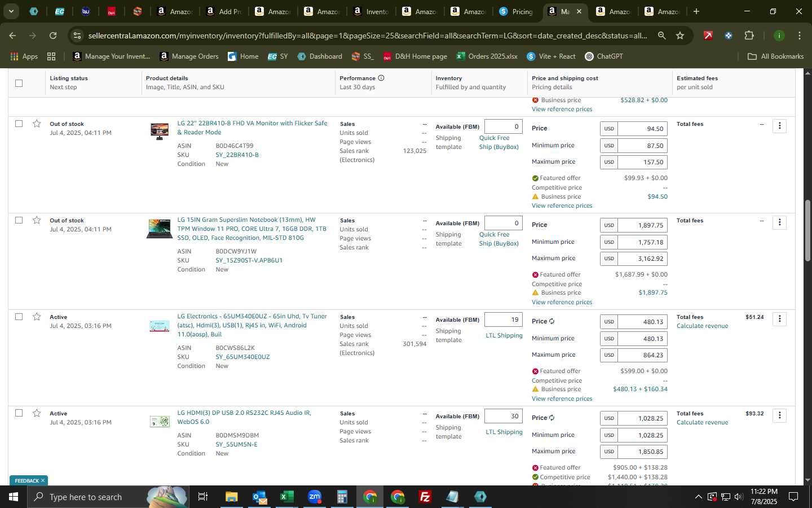This screenshot has width=812, height=508.
Task: Click the red arrow extension icon
Action: pyautogui.click(x=708, y=36)
